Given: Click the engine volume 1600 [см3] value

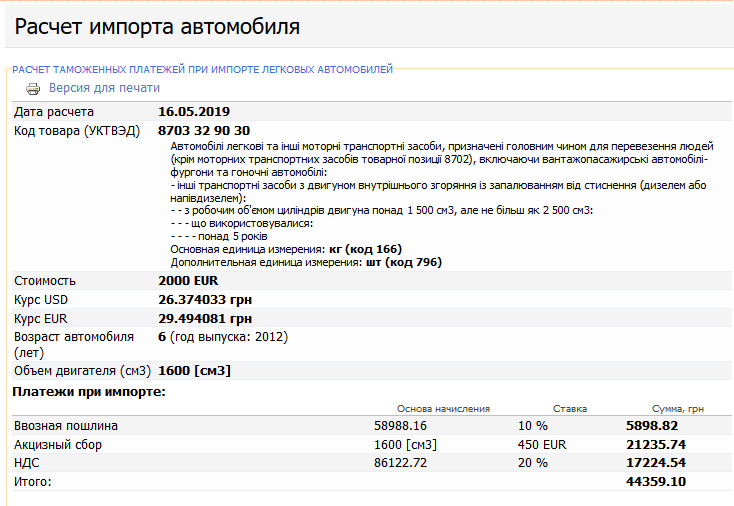Looking at the screenshot, I should tap(194, 371).
